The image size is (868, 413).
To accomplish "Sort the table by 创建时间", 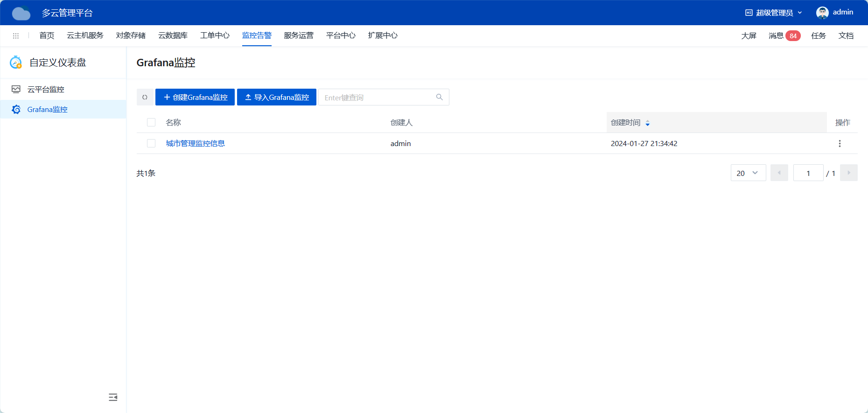I will [647, 123].
